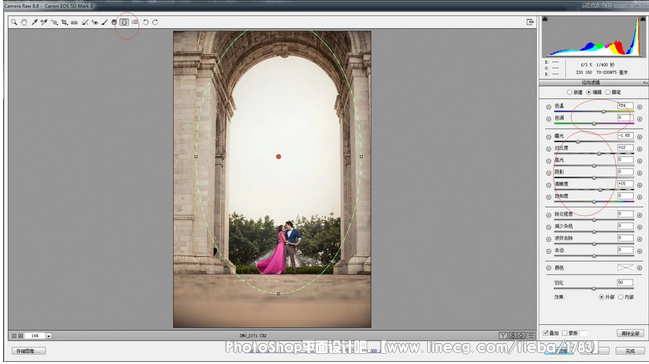
Task: Select the Radial Filter tool
Action: 124,22
